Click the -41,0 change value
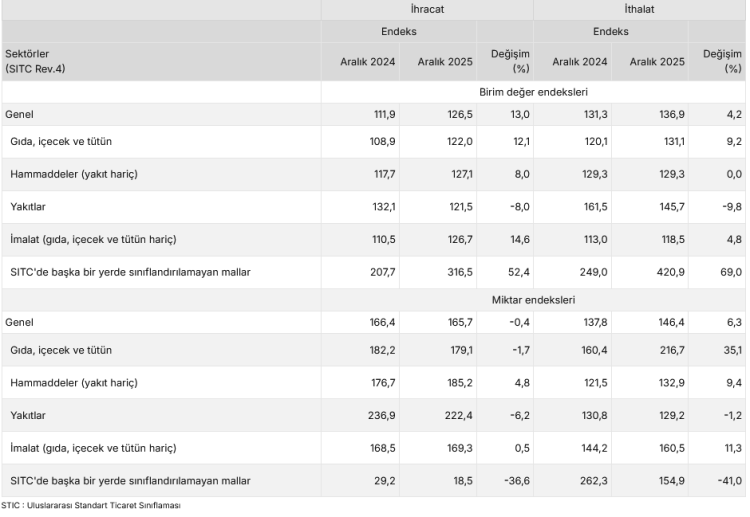 (727, 481)
